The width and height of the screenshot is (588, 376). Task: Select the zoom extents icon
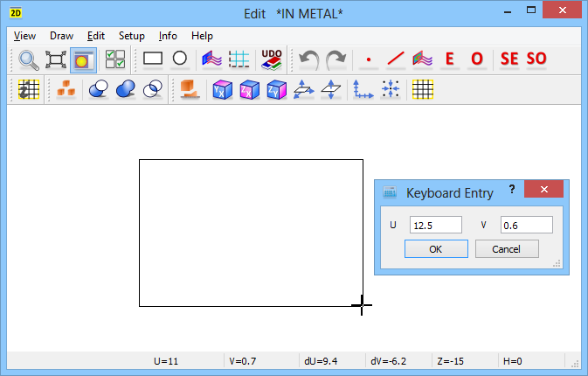(56, 59)
